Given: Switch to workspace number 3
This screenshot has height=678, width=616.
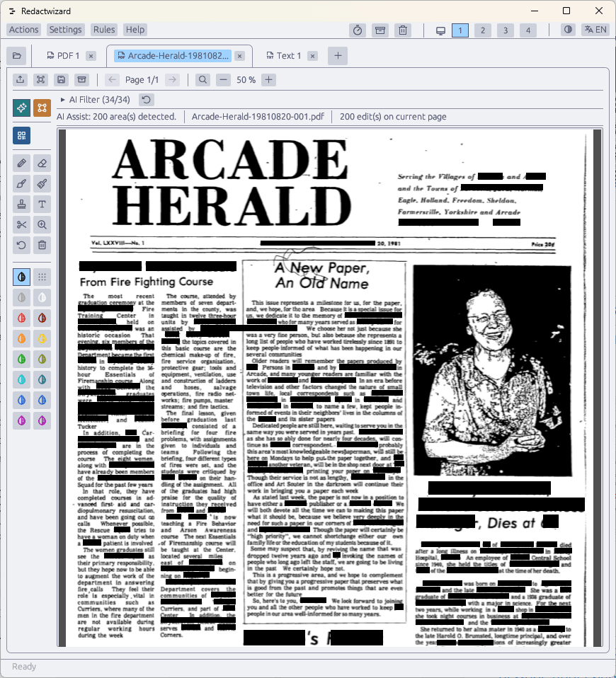Looking at the screenshot, I should point(506,30).
